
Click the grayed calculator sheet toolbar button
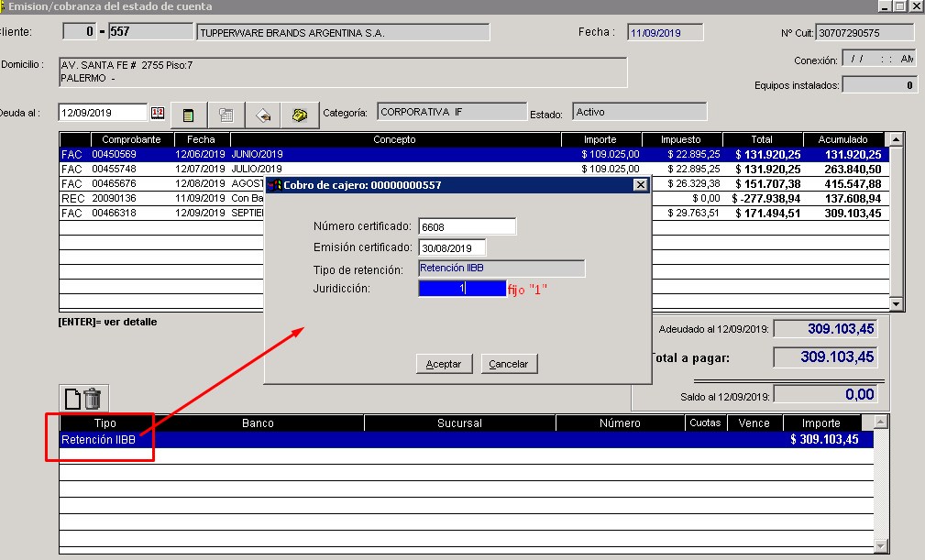(x=226, y=115)
